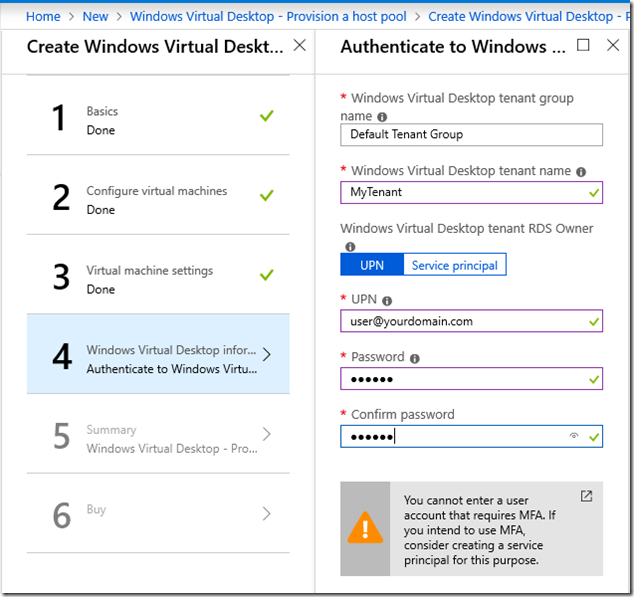The image size is (634, 597).
Task: Click info icon under RDS Owner label
Action: (x=350, y=247)
